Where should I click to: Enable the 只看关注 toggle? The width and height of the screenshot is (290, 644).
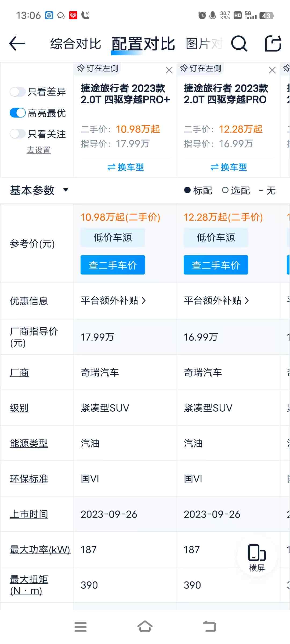click(18, 134)
